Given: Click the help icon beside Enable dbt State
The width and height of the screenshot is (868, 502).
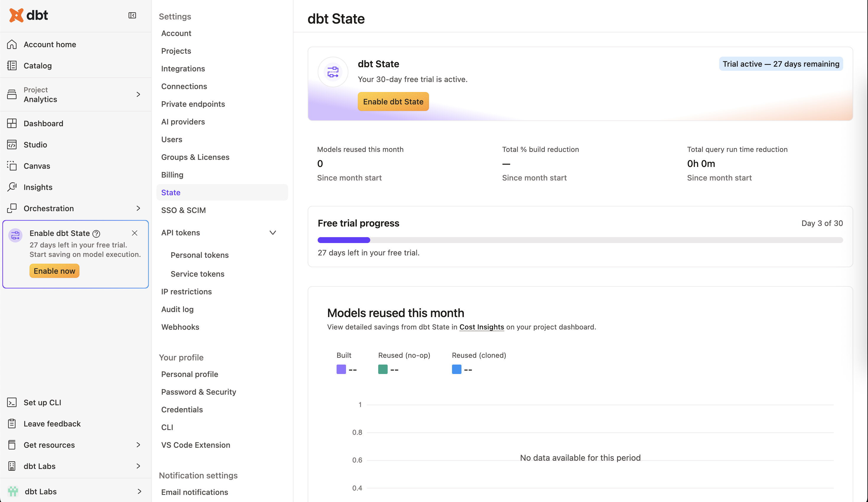Looking at the screenshot, I should (97, 234).
